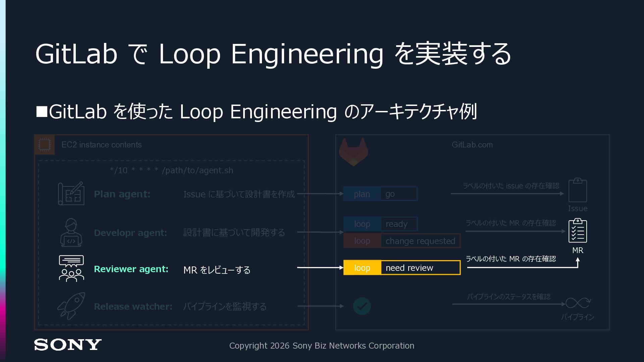The height and width of the screenshot is (362, 644).
Task: Click the pipeline status checkmark icon
Action: pos(362,306)
